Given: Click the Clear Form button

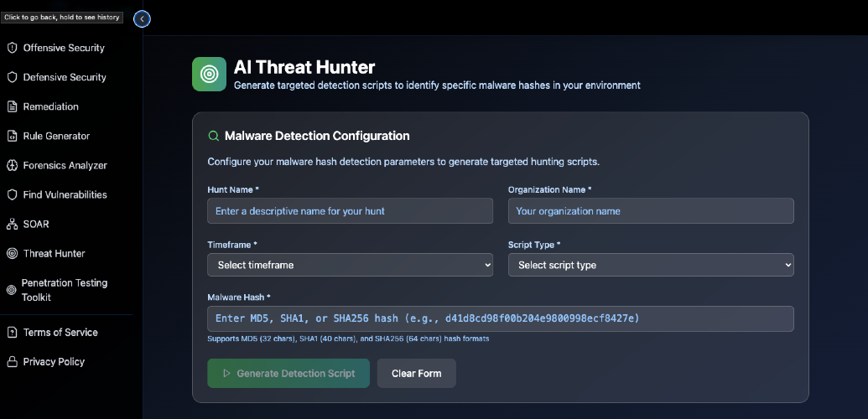Looking at the screenshot, I should click(x=416, y=373).
